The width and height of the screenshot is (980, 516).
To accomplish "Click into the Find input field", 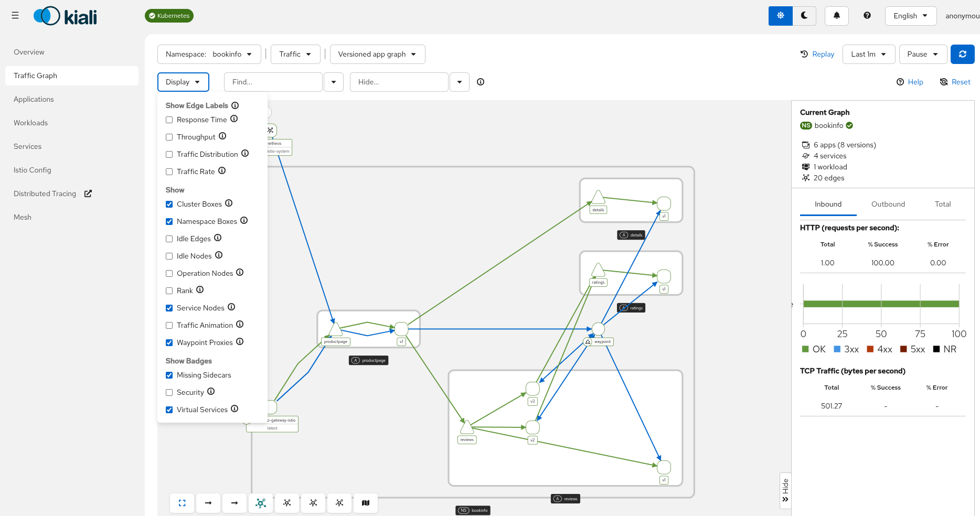I will coord(273,82).
